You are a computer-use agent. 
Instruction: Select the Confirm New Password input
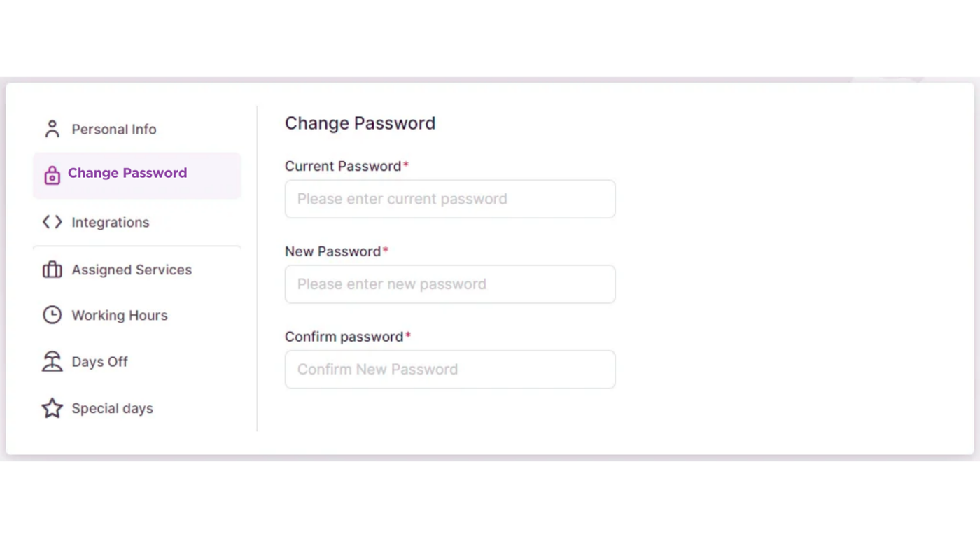[x=449, y=370]
